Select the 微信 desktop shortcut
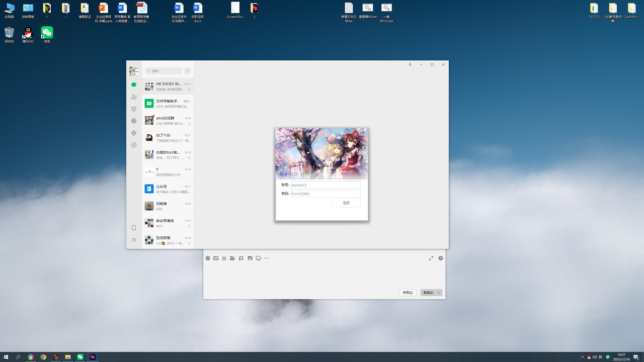This screenshot has width=644, height=362. [47, 35]
